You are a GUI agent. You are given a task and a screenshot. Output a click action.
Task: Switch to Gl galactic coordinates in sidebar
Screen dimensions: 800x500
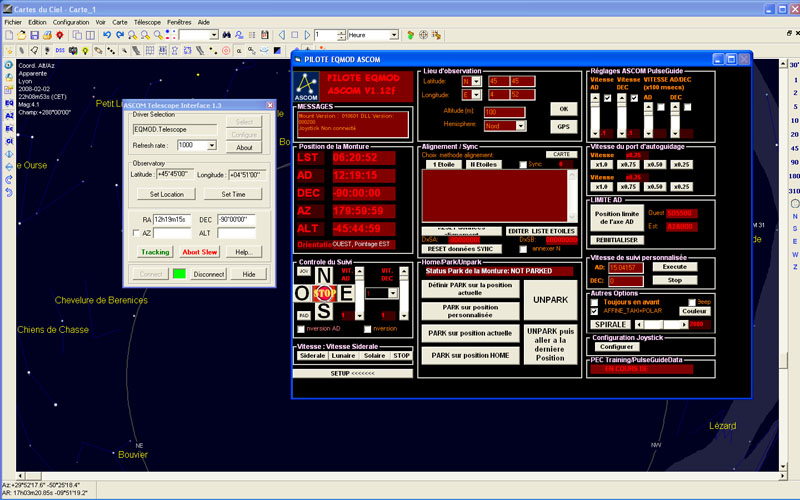point(9,141)
